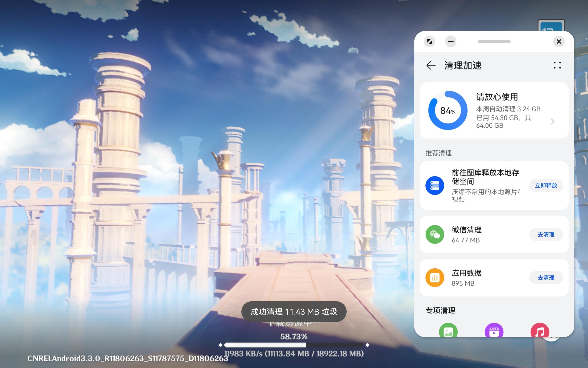Tap the 895 MB size under 应用数据
The height and width of the screenshot is (368, 588).
point(463,284)
